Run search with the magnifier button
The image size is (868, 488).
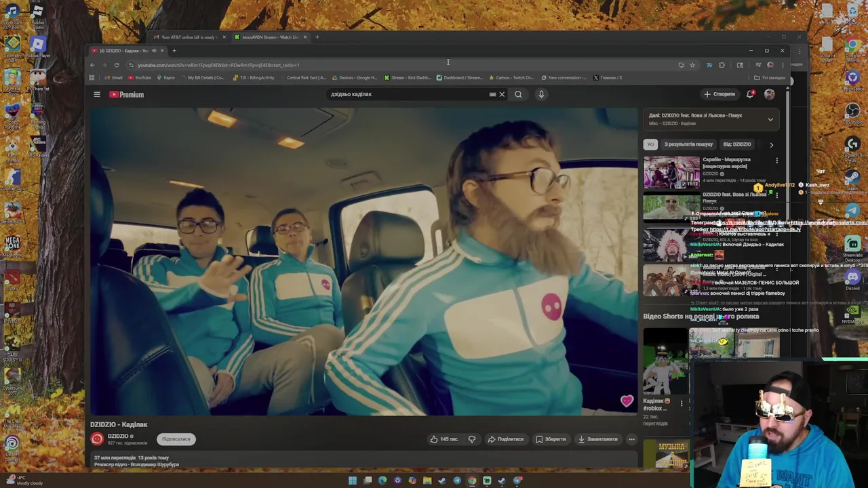518,94
